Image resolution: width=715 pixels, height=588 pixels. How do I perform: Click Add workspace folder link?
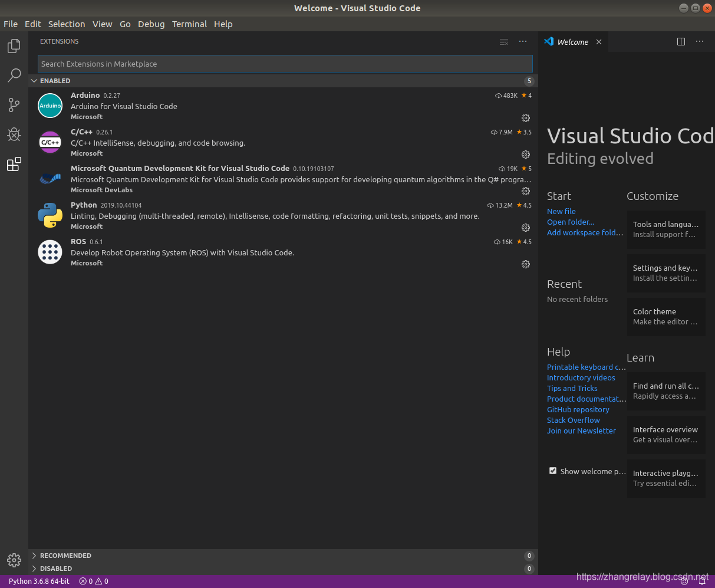pyautogui.click(x=585, y=232)
